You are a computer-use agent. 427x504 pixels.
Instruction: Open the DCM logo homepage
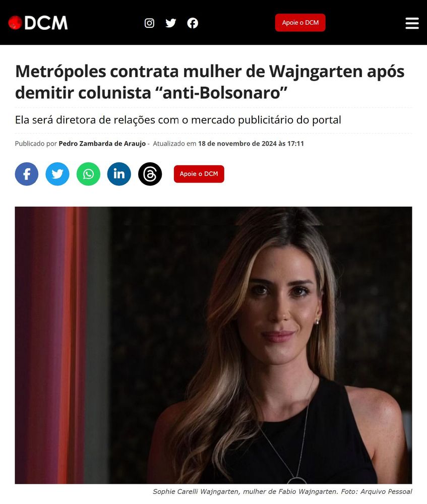pos(38,23)
